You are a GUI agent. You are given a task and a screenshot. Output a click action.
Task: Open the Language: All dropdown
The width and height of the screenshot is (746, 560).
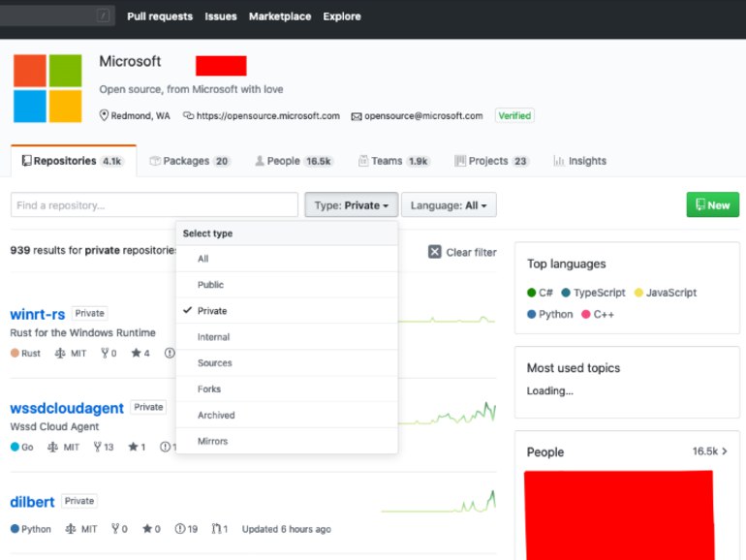click(x=449, y=205)
